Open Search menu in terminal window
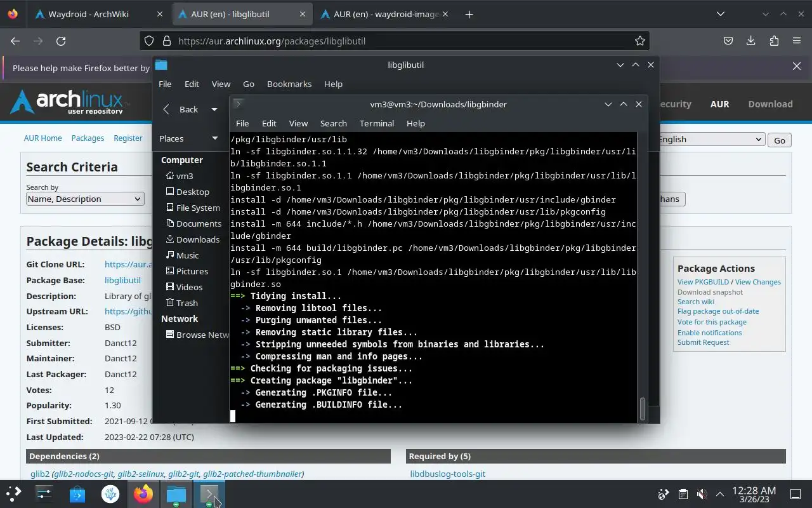Screen dimensions: 812x508 point(333,123)
